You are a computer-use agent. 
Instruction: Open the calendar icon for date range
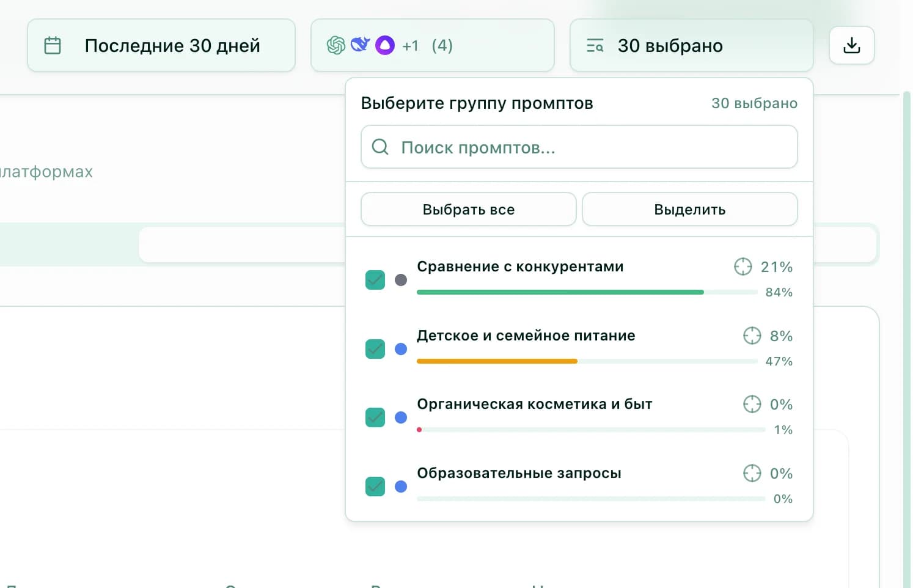[x=53, y=45]
